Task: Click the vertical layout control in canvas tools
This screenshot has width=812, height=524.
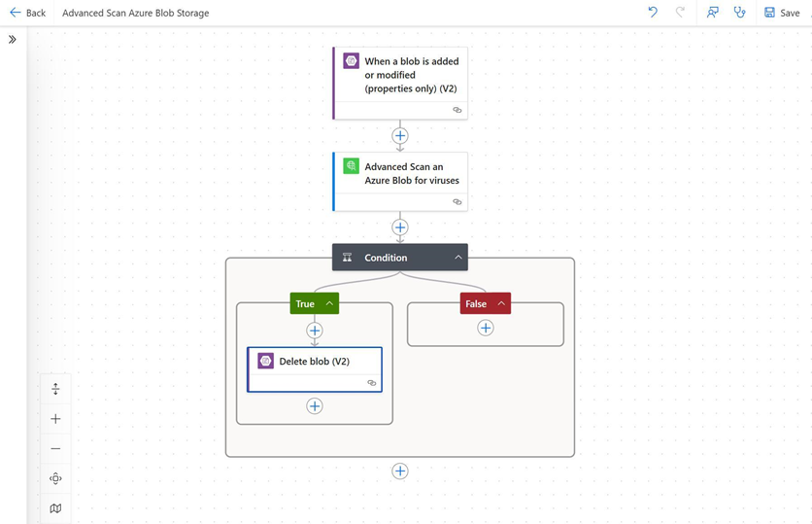Action: click(55, 389)
